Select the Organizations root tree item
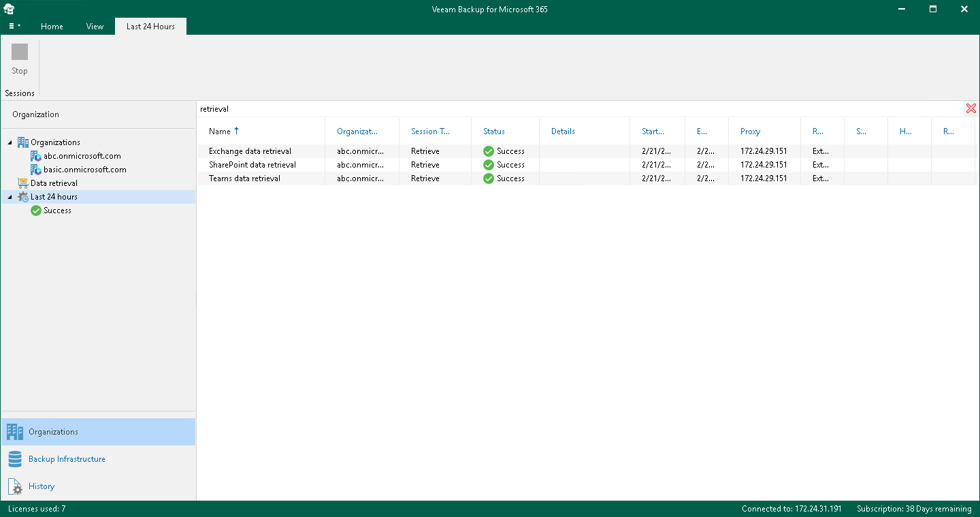Screen dimensions: 980x517 [55, 142]
